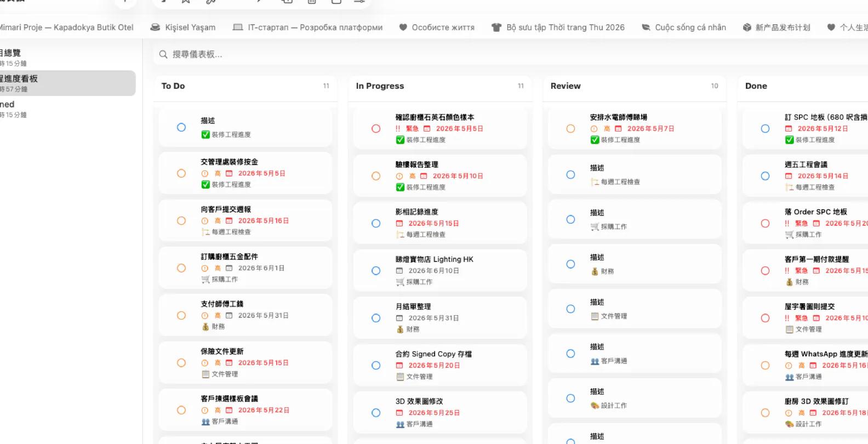Open the 客戶第一期付款提醒 card title
This screenshot has height=444, width=868.
point(816,259)
